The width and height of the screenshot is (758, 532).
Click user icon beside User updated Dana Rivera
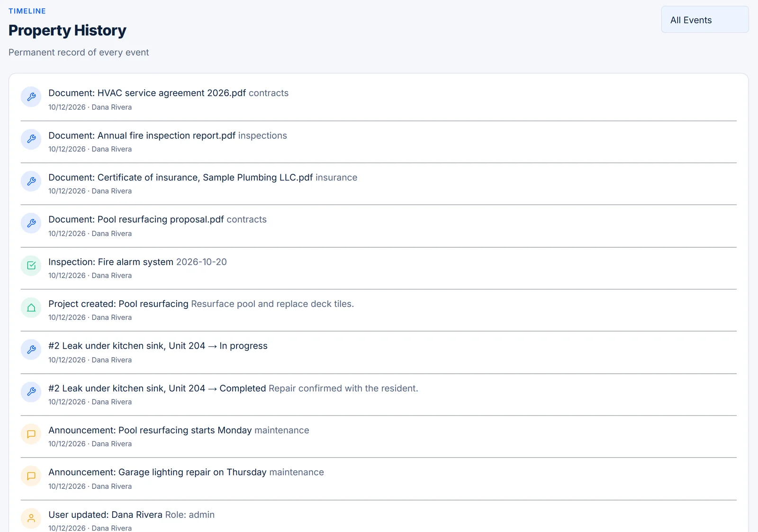(x=31, y=518)
